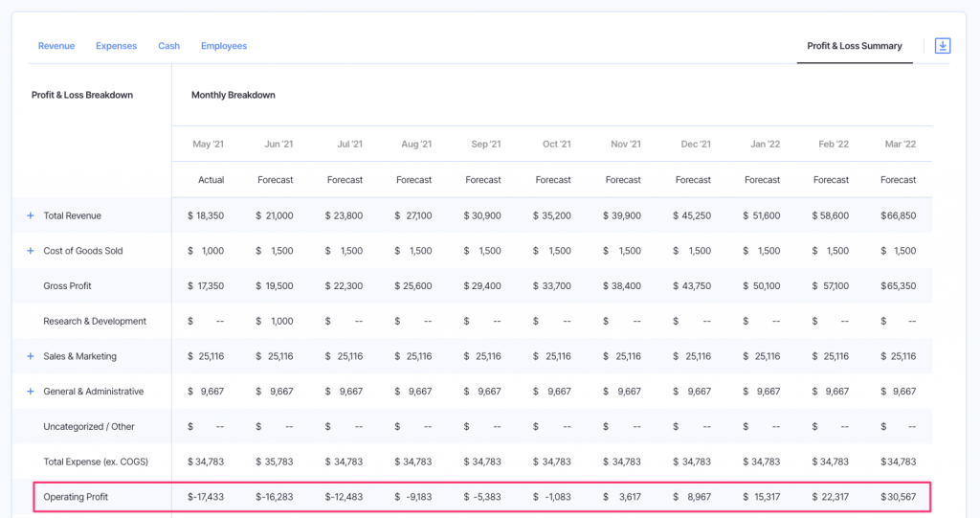The height and width of the screenshot is (518, 980).
Task: Click the Total Revenue value $27,100
Action: pyautogui.click(x=413, y=215)
